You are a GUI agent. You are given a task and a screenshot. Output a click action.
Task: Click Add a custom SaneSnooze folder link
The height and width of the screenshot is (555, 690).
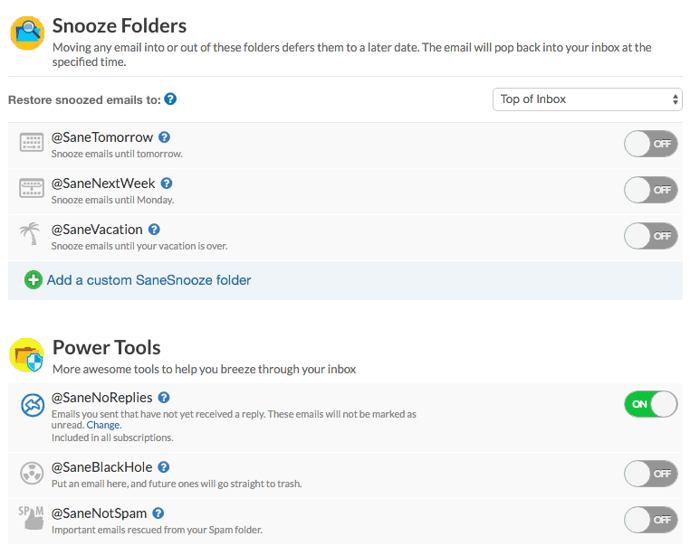(x=149, y=280)
